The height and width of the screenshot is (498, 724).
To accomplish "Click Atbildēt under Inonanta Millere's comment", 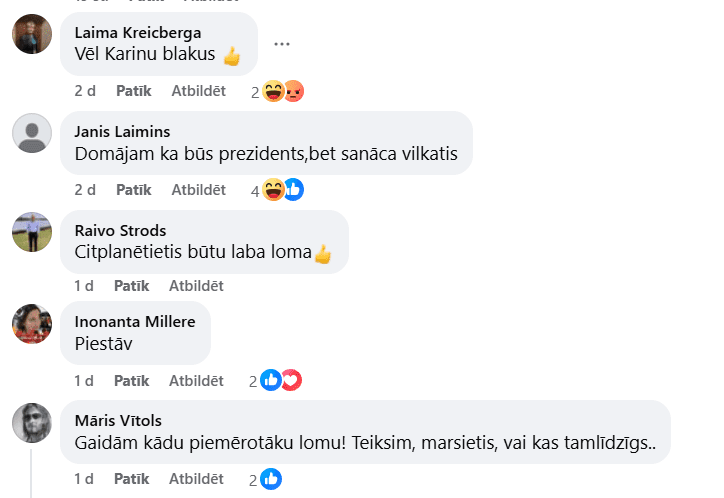I will click(x=196, y=380).
